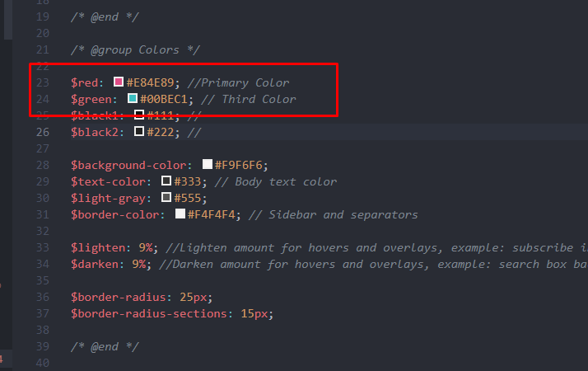588x371 pixels.
Task: Click the $red variable name
Action: (x=84, y=82)
